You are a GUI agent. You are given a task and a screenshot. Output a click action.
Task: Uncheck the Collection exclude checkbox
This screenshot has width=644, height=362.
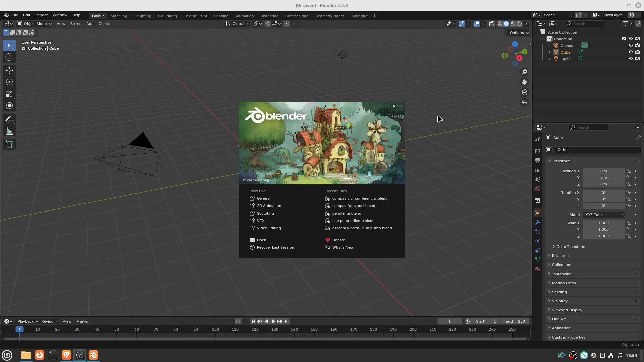[x=624, y=39]
